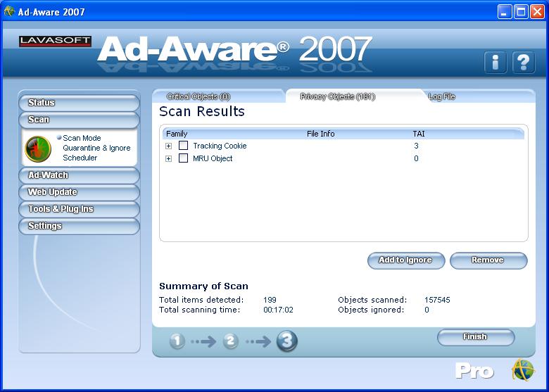Image resolution: width=549 pixels, height=392 pixels.
Task: Open the Status section
Action: pyautogui.click(x=79, y=103)
